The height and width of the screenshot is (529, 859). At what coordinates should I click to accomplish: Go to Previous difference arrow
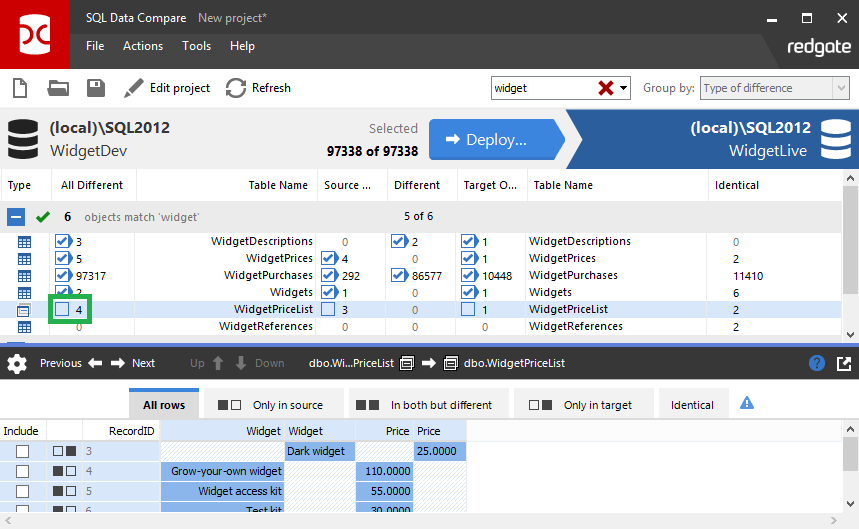[x=96, y=363]
